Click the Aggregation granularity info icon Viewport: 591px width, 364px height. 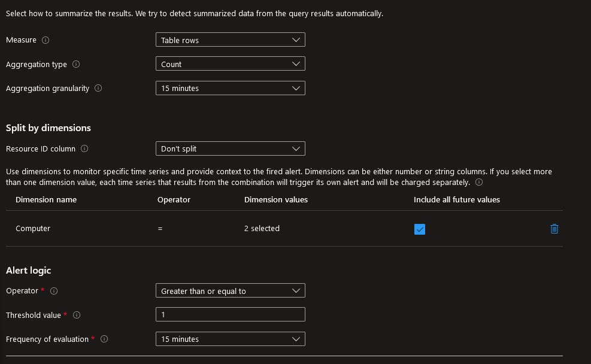tap(98, 88)
